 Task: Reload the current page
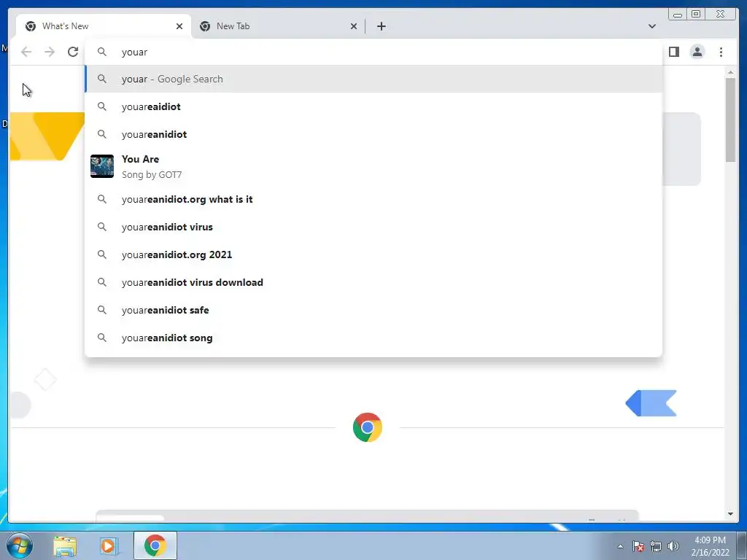[x=73, y=52]
